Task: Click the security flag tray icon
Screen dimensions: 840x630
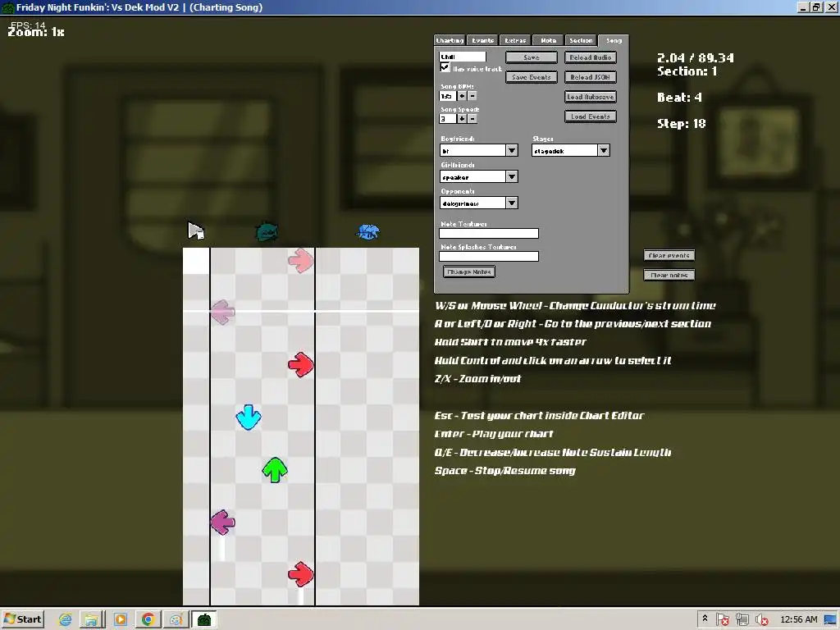Action: tap(722, 620)
